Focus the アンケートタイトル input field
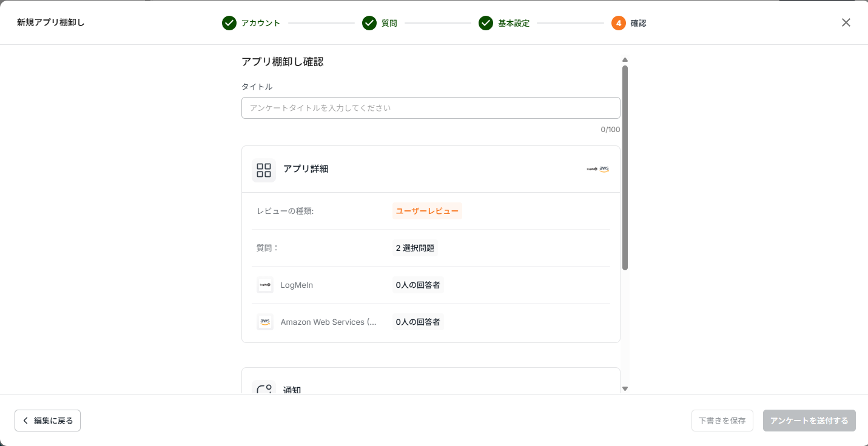868x446 pixels. tap(431, 108)
